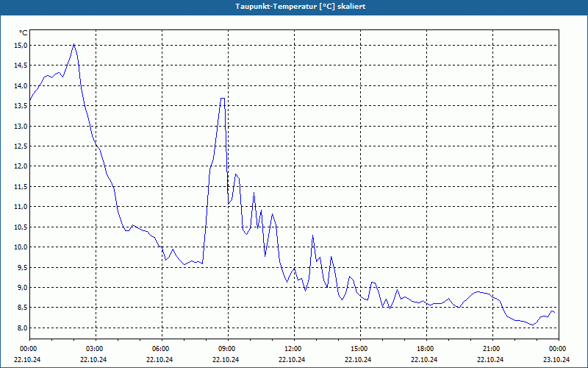Select the 12,0 y-axis value

(21, 166)
